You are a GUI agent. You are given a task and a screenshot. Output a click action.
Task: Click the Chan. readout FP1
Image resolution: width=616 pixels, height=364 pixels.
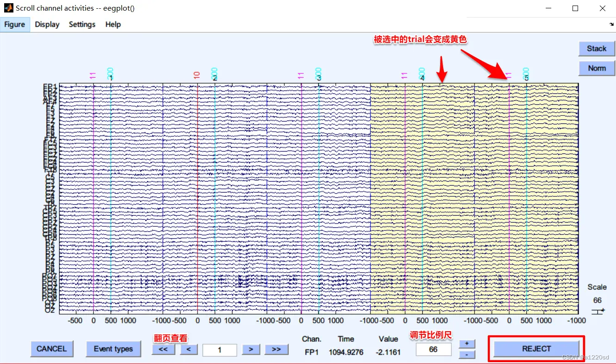point(312,352)
